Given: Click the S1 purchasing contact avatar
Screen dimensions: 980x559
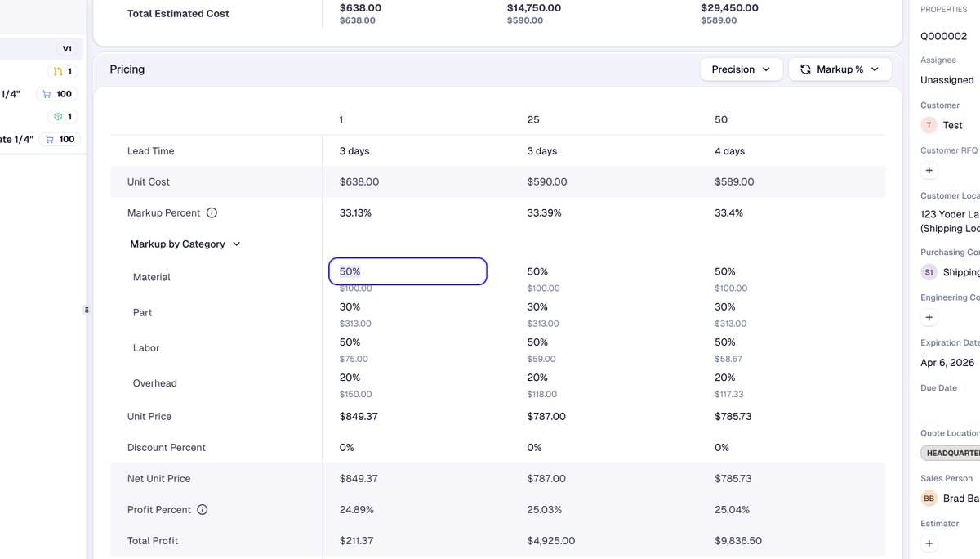Looking at the screenshot, I should [929, 272].
